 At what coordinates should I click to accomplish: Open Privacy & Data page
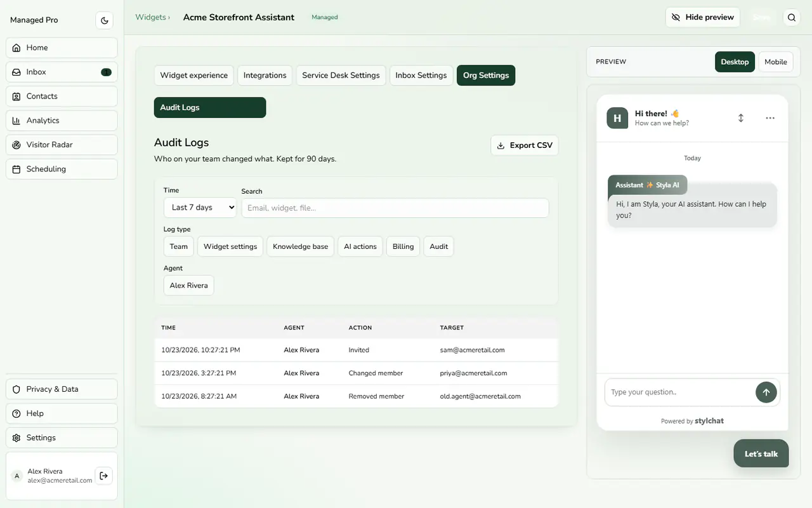click(x=62, y=389)
